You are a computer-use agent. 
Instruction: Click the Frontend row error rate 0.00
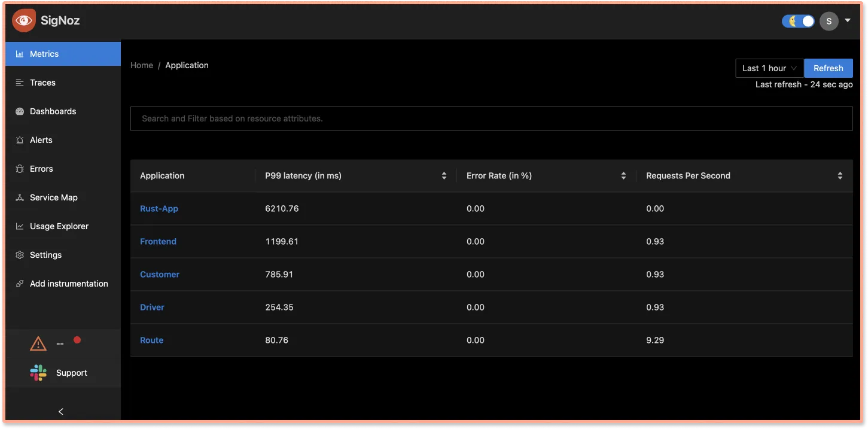(476, 242)
